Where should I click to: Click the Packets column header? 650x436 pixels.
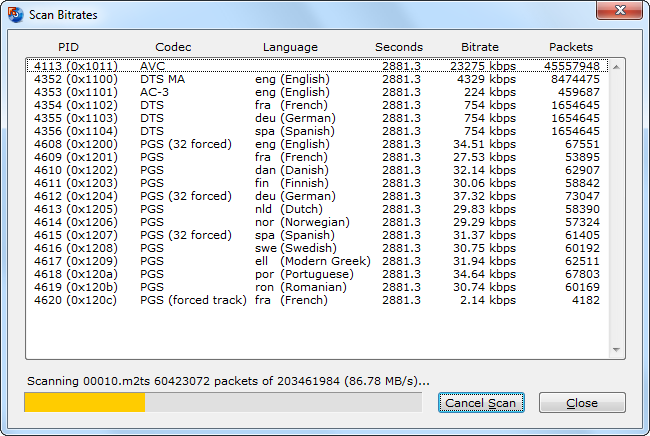click(x=571, y=47)
